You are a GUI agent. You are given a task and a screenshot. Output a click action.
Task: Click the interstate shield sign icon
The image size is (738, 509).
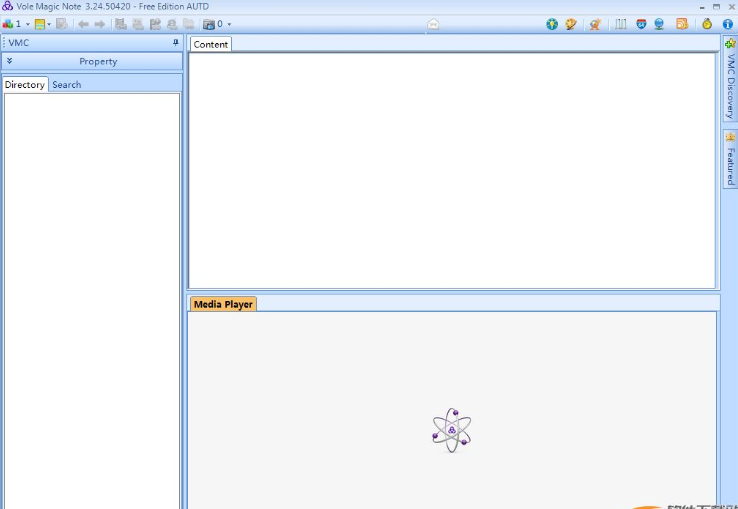[641, 24]
